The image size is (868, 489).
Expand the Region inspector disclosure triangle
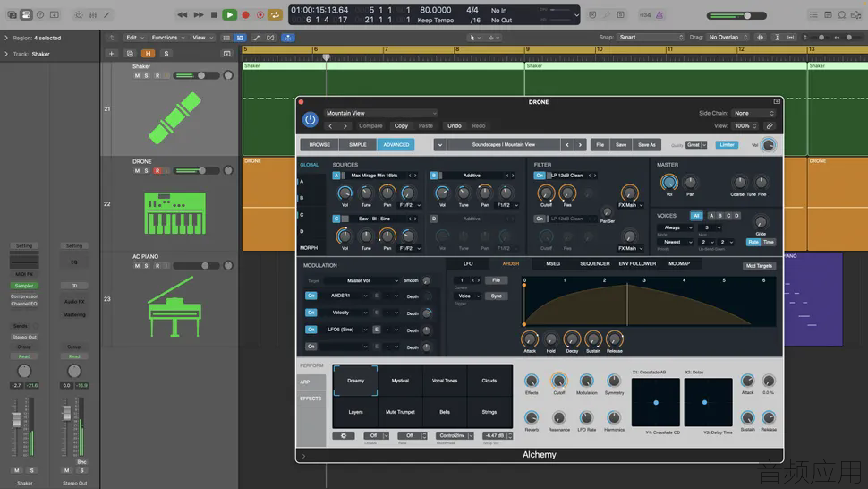point(6,38)
